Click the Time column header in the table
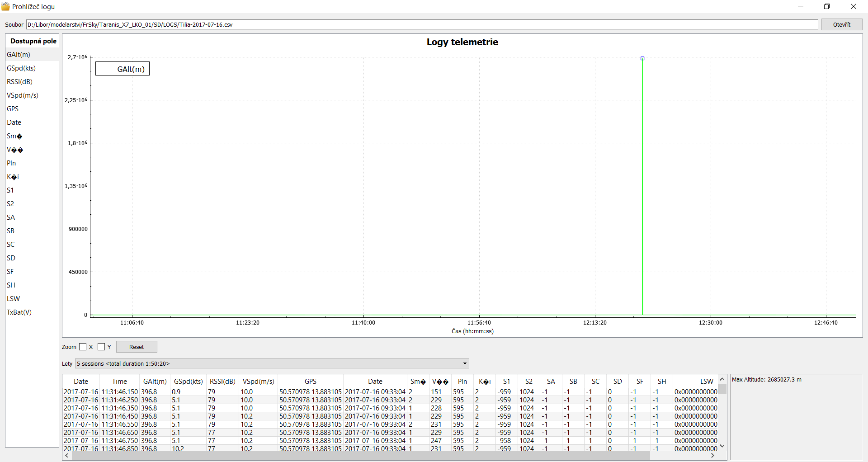The height and width of the screenshot is (462, 868). [119, 381]
